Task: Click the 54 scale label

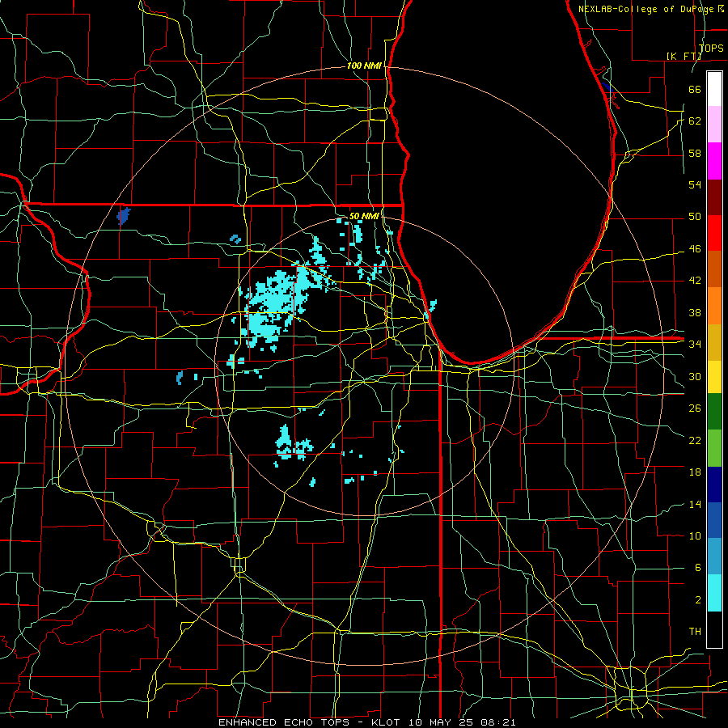Action: pyautogui.click(x=695, y=184)
